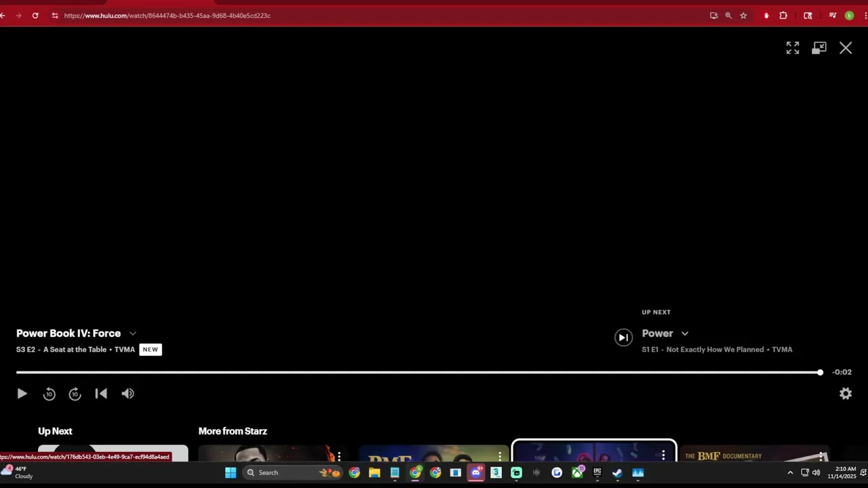Open the Extensions puzzle menu

783,16
